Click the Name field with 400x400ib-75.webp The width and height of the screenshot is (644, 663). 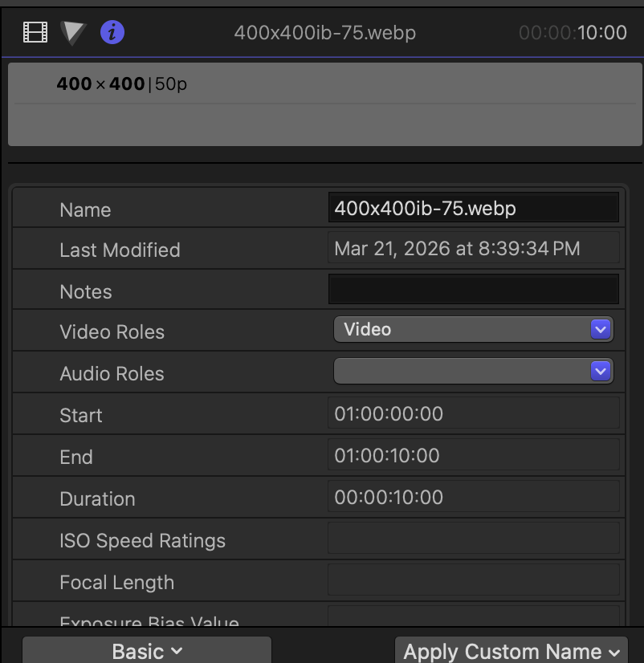[474, 207]
